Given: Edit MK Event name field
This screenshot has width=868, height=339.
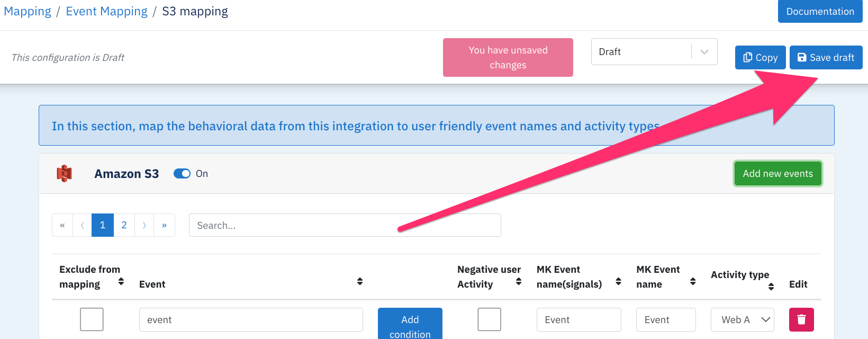Looking at the screenshot, I should [x=666, y=319].
